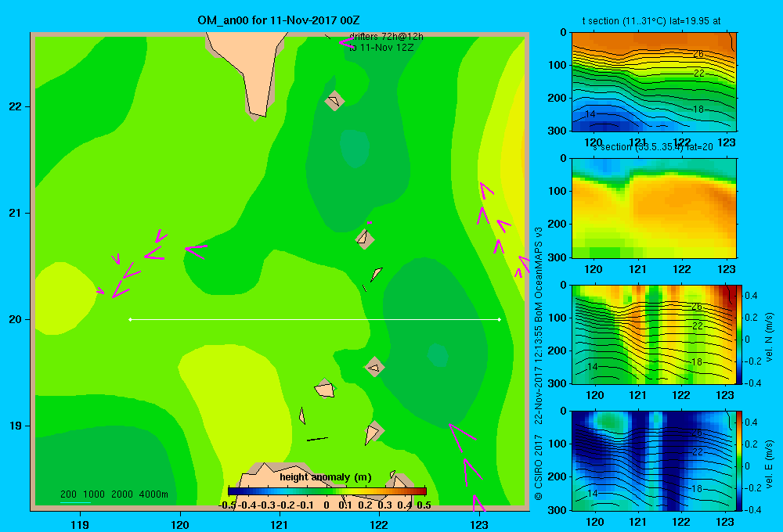The image size is (783, 532).
Task: Click the CSIRO BoM OceanMAPS copyright text
Action: click(539, 363)
